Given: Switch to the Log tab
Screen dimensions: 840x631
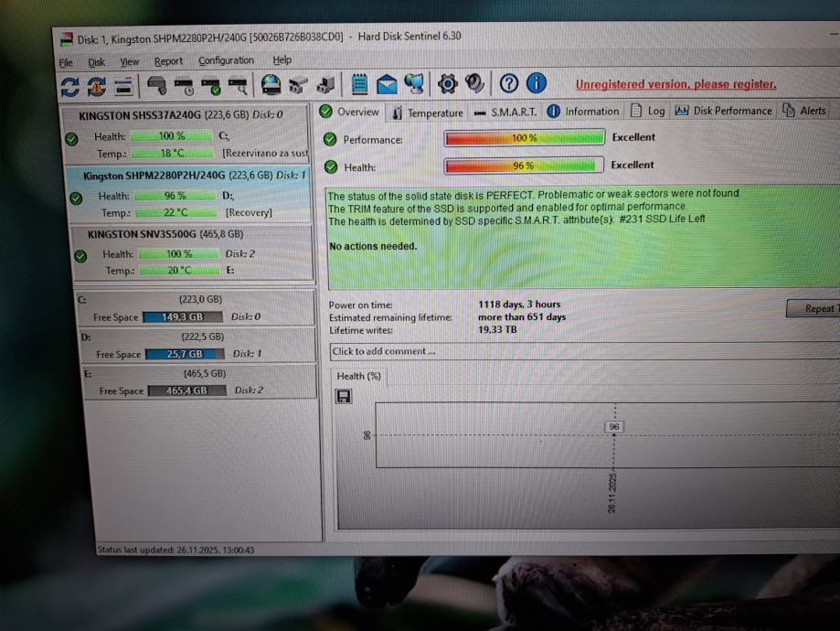Looking at the screenshot, I should pyautogui.click(x=648, y=111).
